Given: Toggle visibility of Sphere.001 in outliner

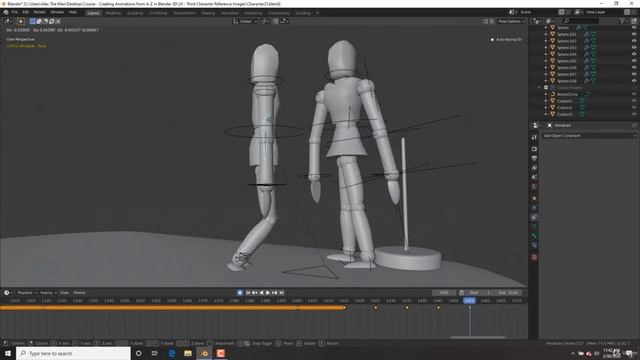Looking at the screenshot, I should coord(634,34).
